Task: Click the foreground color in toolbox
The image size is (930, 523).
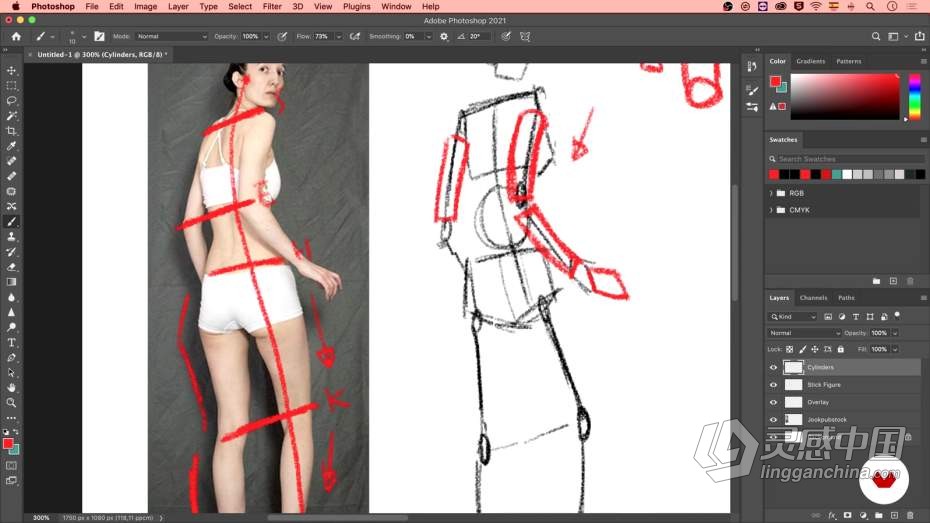Action: coord(8,444)
